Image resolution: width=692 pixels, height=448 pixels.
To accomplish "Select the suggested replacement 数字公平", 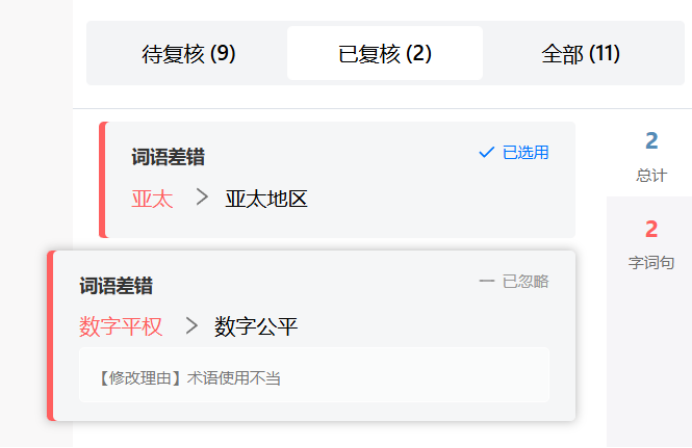I will point(256,326).
